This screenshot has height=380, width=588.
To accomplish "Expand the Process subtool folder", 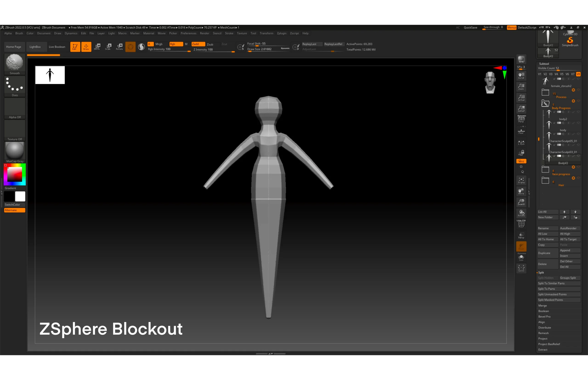I will (545, 92).
